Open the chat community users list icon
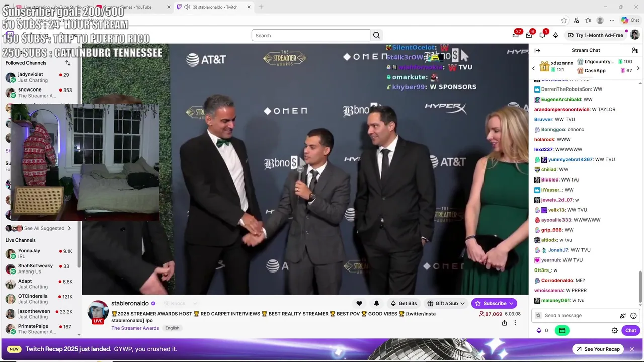 coord(635,50)
